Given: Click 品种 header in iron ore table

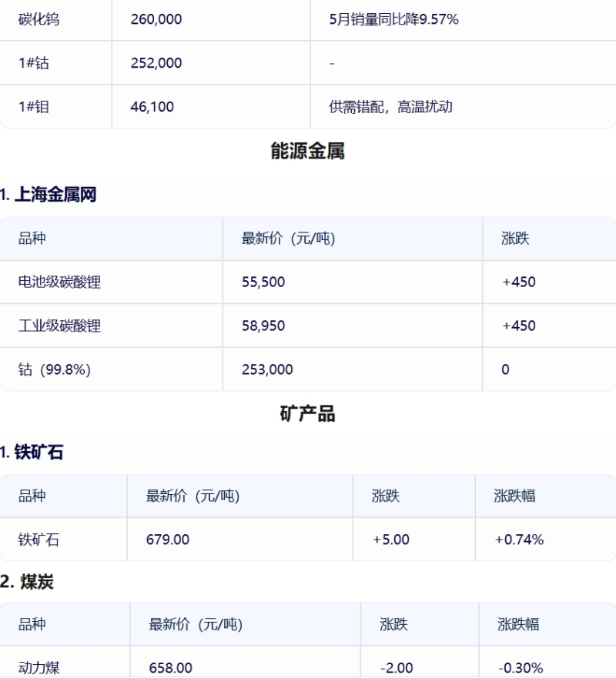Looking at the screenshot, I should point(32,496).
